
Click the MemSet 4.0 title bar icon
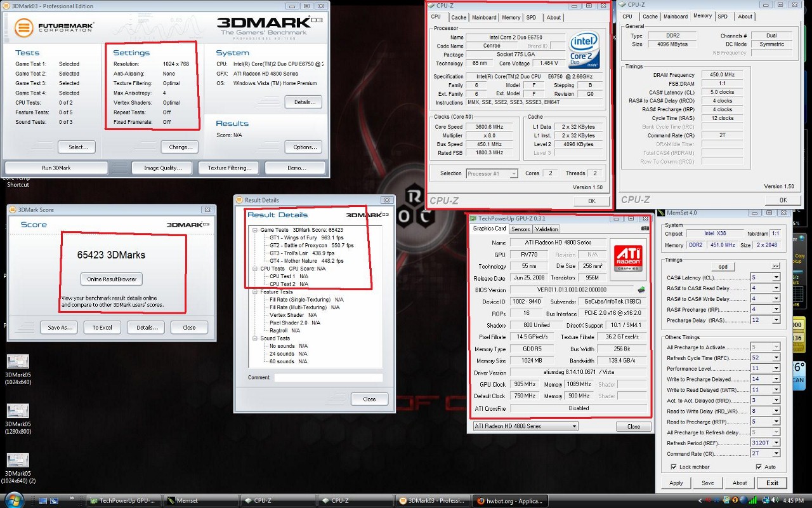tap(662, 213)
